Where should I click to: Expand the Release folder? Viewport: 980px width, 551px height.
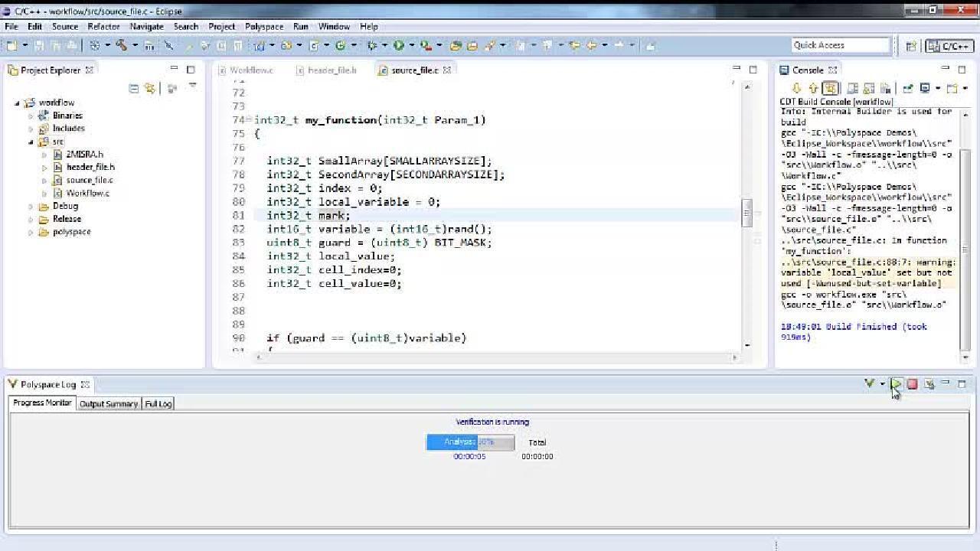(x=31, y=219)
